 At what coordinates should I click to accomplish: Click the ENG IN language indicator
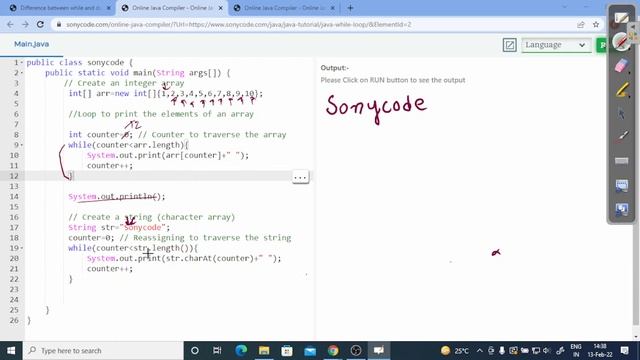click(x=576, y=351)
